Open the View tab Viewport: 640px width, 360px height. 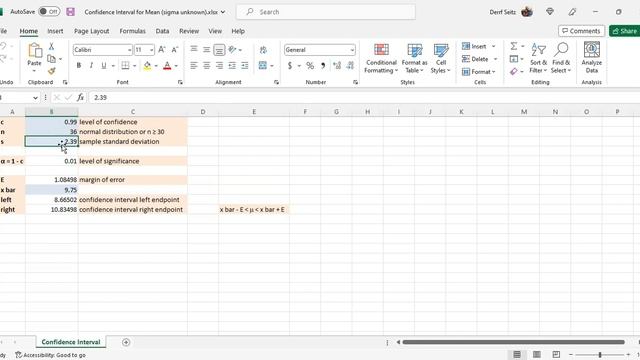tap(215, 31)
